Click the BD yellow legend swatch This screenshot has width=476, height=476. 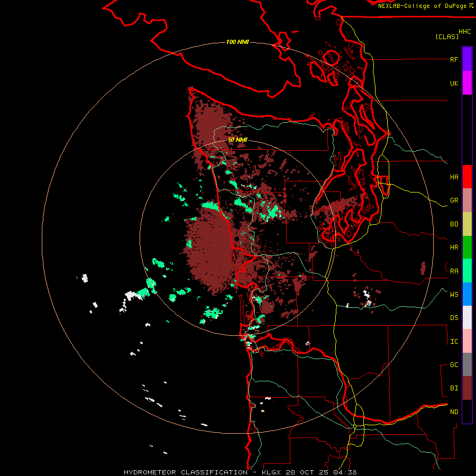(x=467, y=224)
